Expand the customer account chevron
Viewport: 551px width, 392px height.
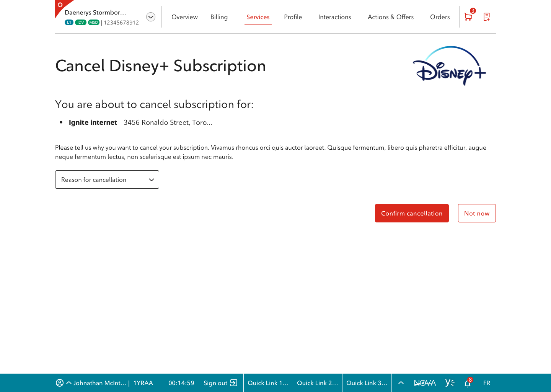(151, 17)
